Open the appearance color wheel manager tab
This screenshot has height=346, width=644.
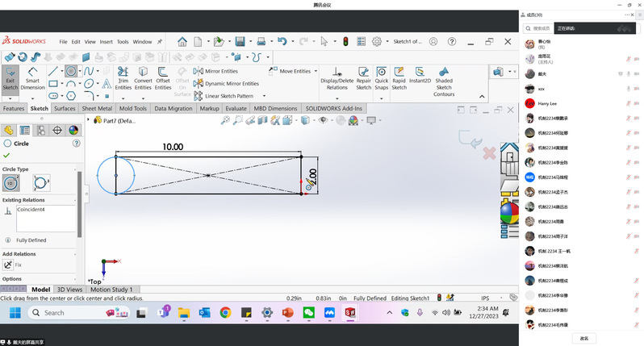pyautogui.click(x=73, y=130)
